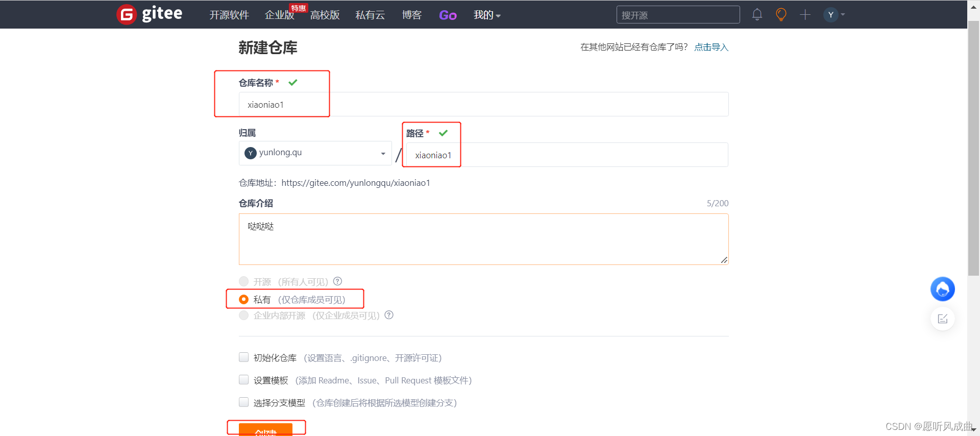Image resolution: width=980 pixels, height=436 pixels.
Task: Click help icon next to 开源 option
Action: click(x=337, y=281)
